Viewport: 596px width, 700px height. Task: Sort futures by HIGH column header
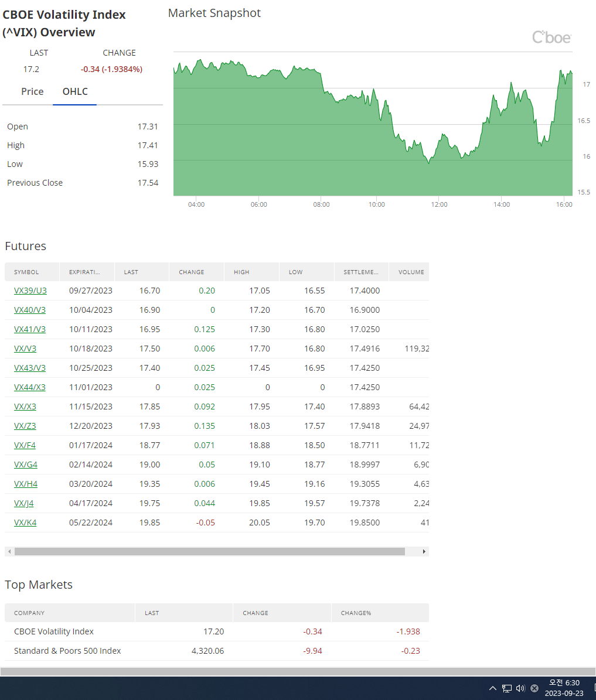pos(252,272)
